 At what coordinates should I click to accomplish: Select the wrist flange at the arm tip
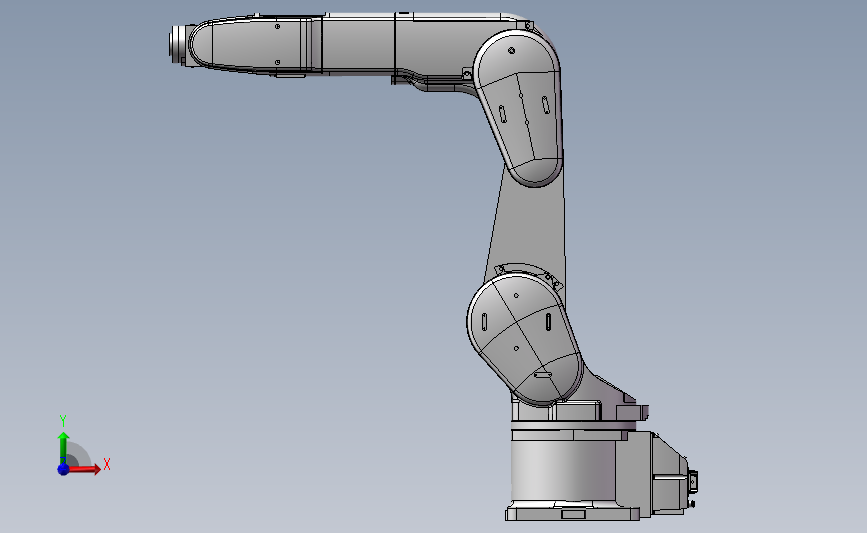tap(177, 44)
